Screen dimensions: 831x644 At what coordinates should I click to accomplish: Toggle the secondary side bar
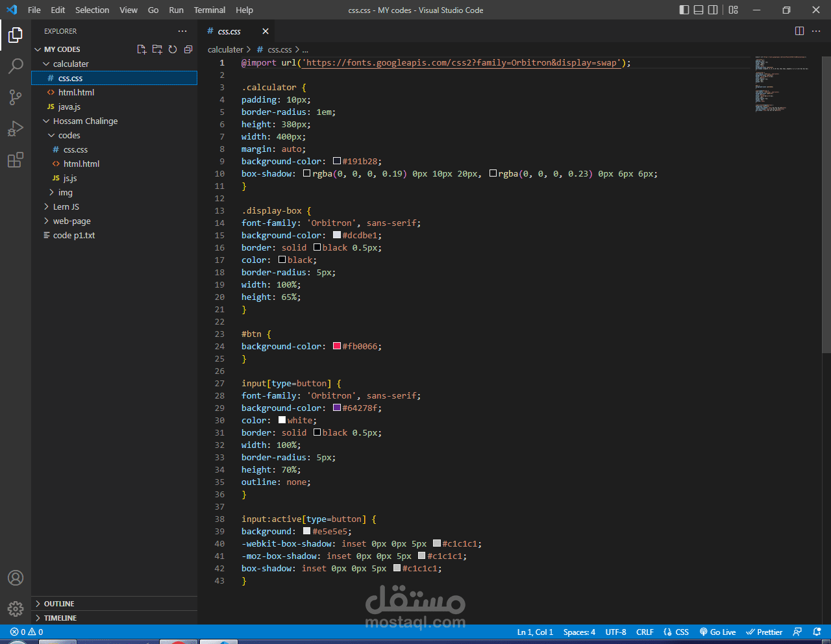pos(713,10)
